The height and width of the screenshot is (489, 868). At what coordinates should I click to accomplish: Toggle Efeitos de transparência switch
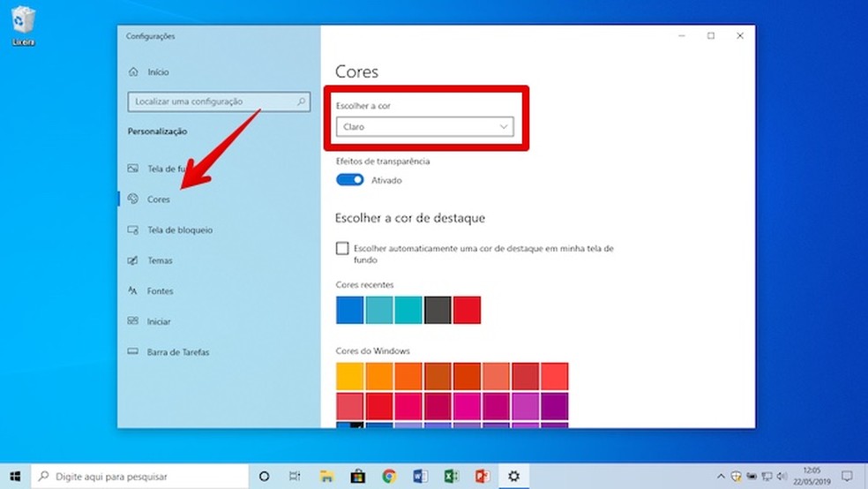[x=350, y=180]
